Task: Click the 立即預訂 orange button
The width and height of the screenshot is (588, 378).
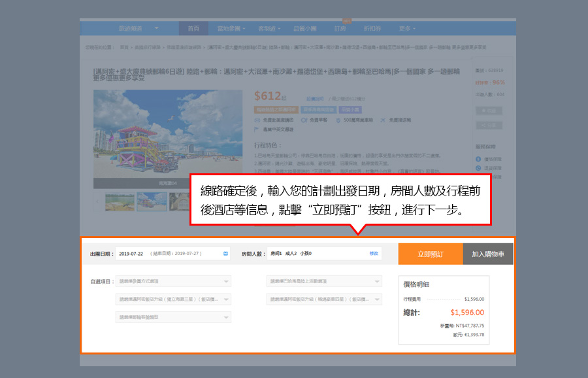Action: [x=431, y=254]
